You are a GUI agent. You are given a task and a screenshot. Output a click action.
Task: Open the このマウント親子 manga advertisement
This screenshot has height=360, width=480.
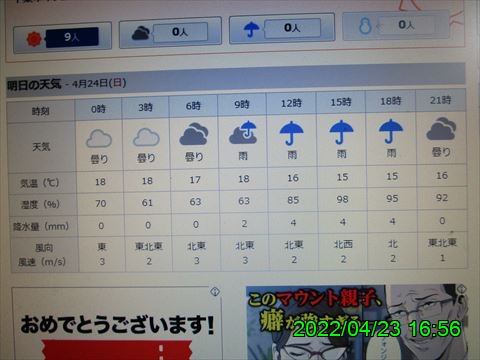coord(357,322)
